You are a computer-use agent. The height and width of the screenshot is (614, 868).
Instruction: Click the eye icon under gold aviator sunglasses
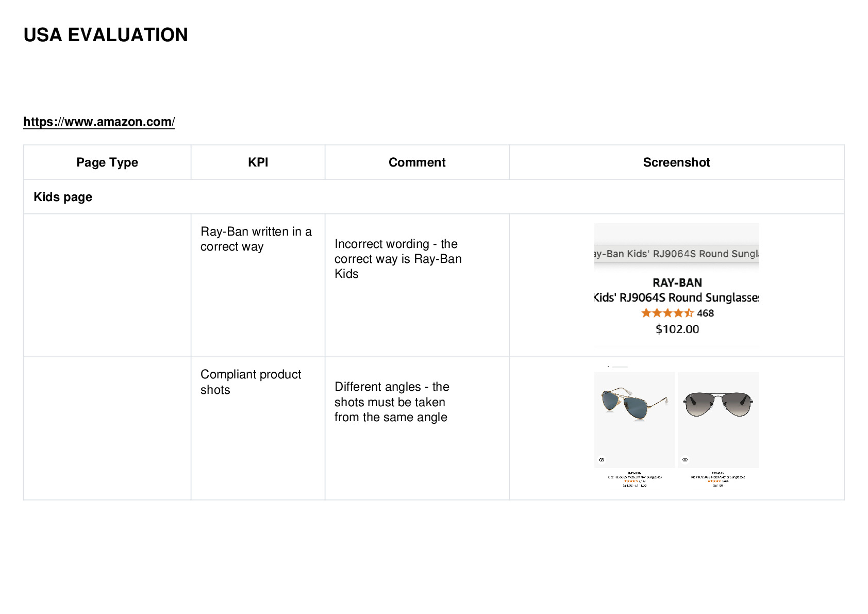(x=602, y=459)
